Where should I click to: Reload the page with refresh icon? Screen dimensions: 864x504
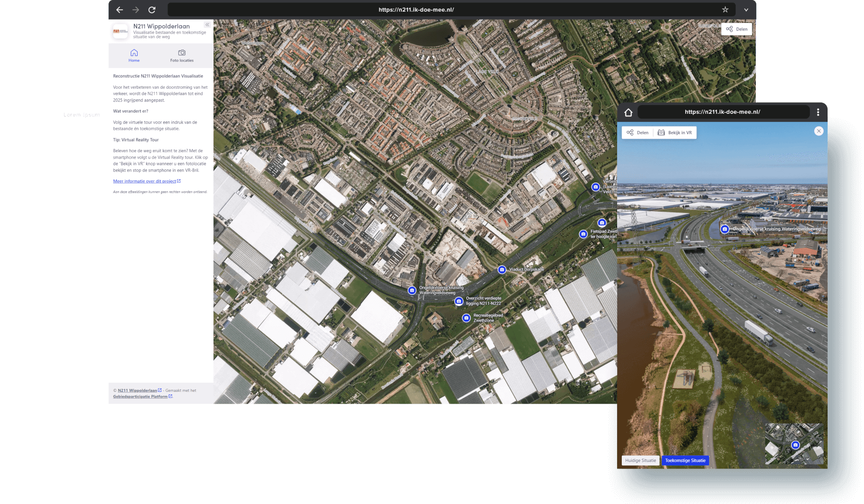click(x=152, y=10)
